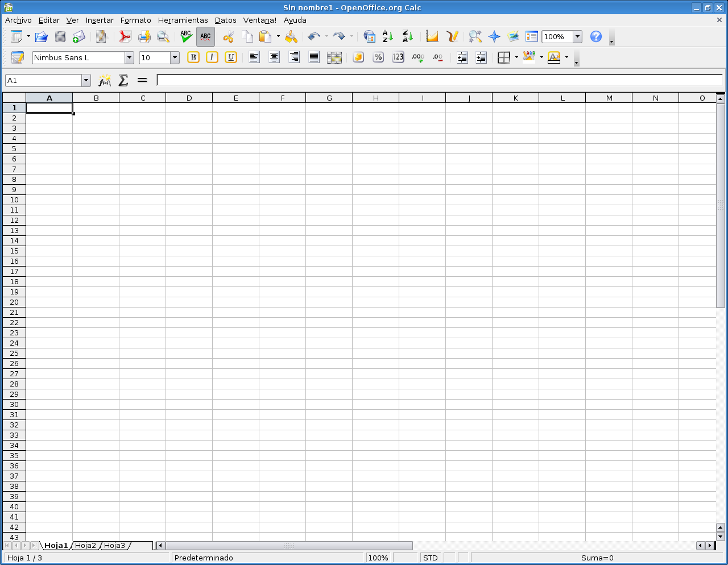Click the Sort Ascending A-Z icon
The width and height of the screenshot is (728, 565).
(388, 37)
